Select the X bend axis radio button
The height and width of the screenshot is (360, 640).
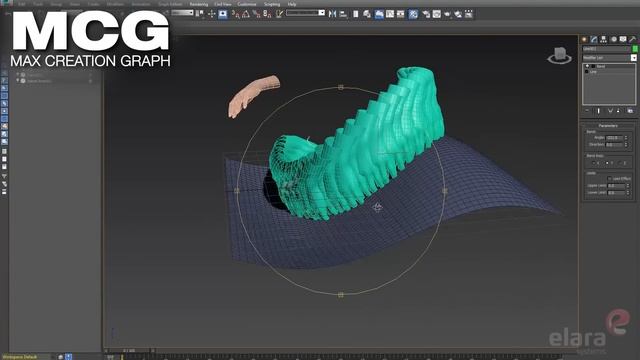click(x=594, y=163)
